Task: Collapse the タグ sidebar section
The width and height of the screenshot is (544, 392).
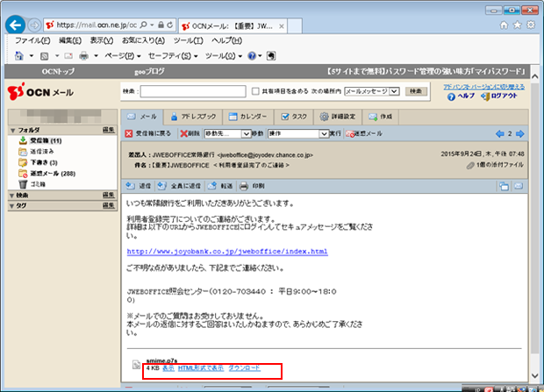Action: (x=11, y=206)
